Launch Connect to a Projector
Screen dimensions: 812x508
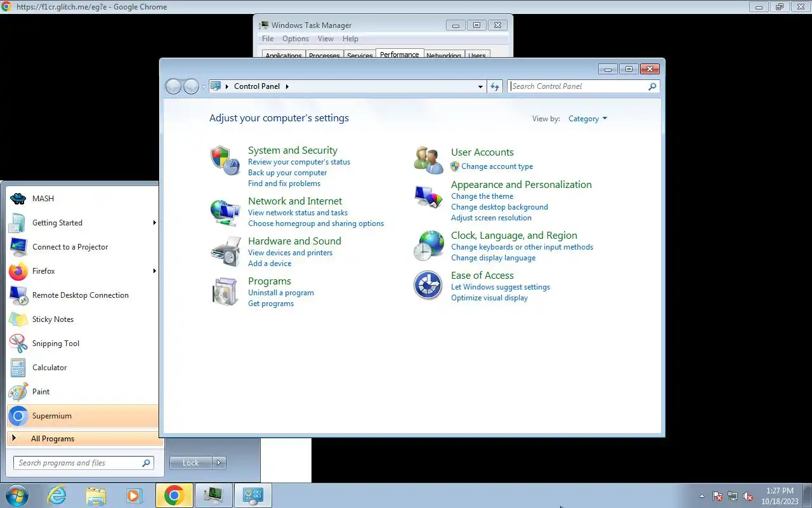(x=82, y=247)
